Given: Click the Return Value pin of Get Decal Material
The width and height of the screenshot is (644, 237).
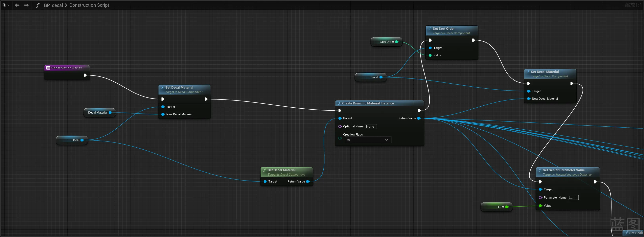Looking at the screenshot, I should pos(308,182).
